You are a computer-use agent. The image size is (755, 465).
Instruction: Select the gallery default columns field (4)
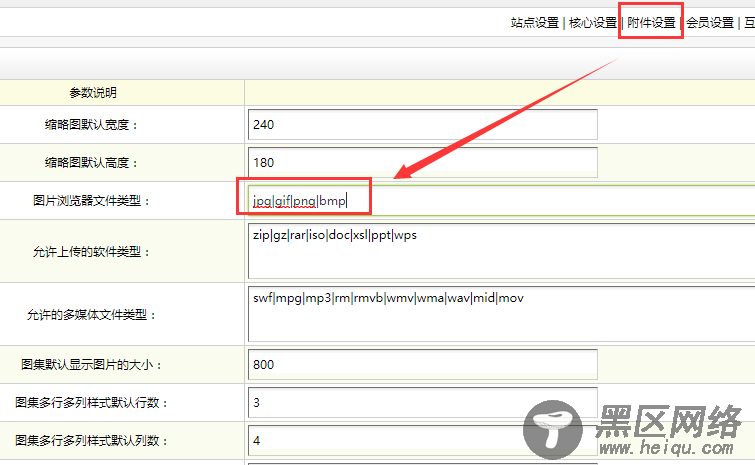click(x=421, y=440)
